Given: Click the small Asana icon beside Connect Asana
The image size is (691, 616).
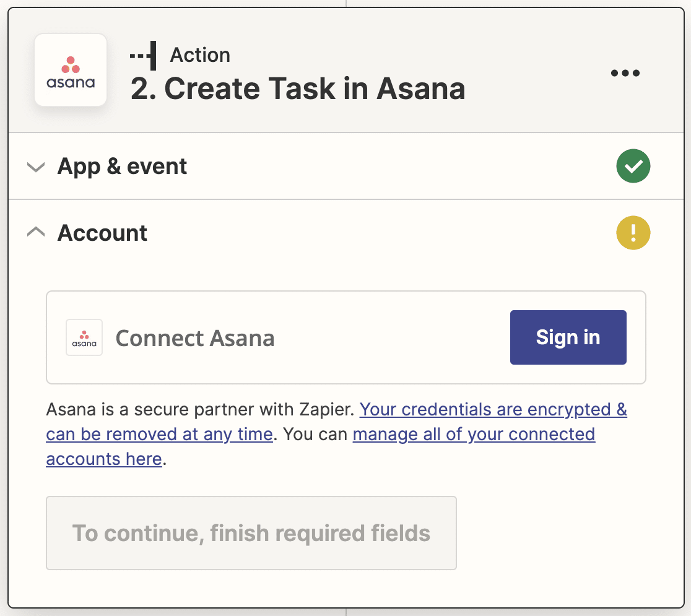Looking at the screenshot, I should 84,337.
